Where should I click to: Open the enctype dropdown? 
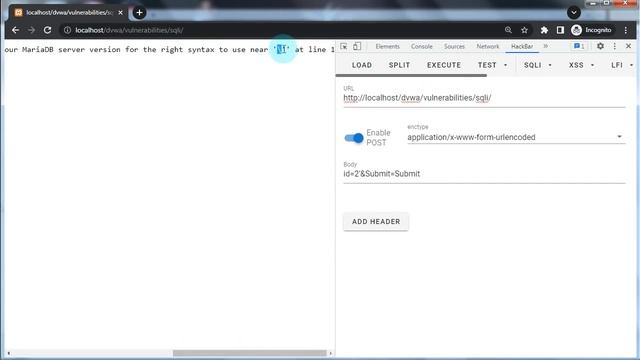516,137
